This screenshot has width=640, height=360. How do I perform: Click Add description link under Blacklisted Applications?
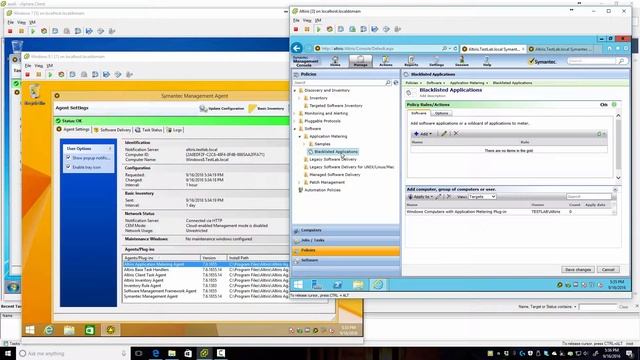point(432,96)
